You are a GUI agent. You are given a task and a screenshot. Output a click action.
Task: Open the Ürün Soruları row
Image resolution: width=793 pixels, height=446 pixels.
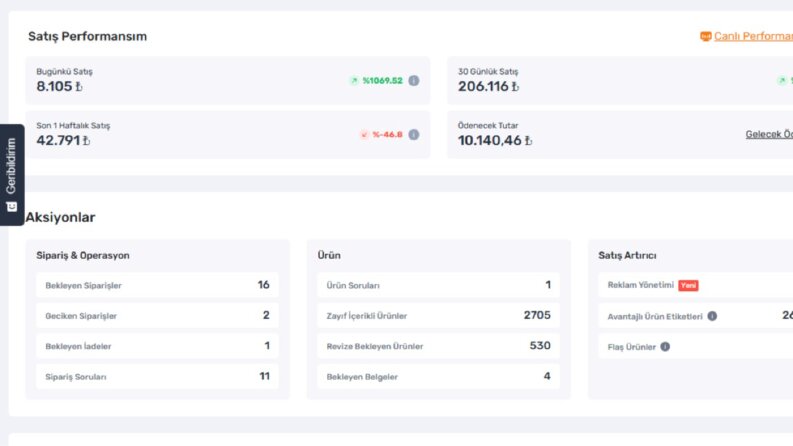point(438,285)
